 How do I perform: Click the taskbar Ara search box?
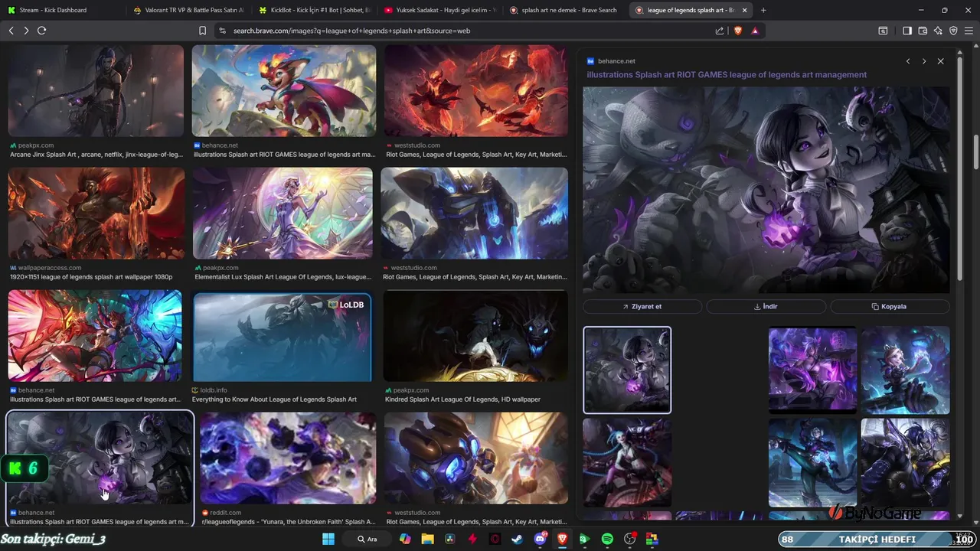(x=368, y=539)
